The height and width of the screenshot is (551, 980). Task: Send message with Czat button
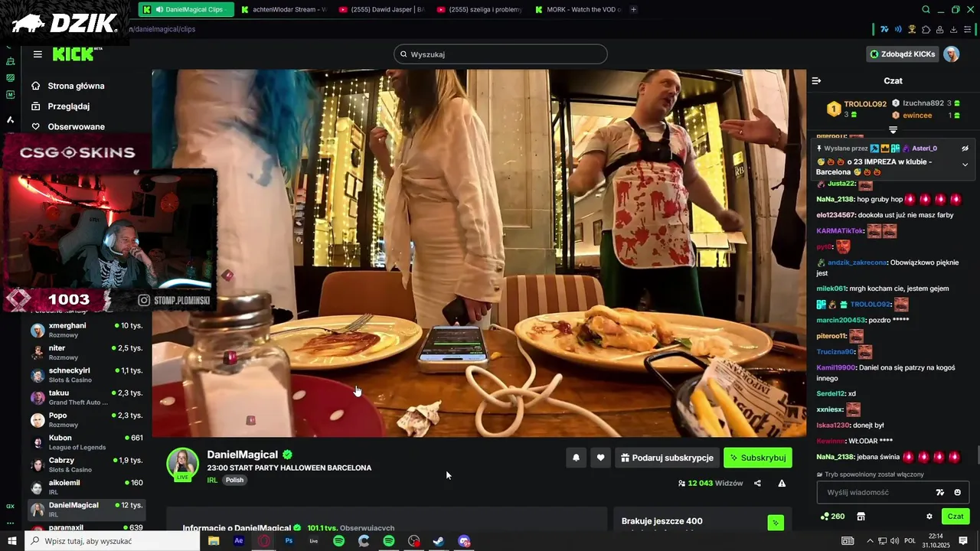[x=955, y=517]
